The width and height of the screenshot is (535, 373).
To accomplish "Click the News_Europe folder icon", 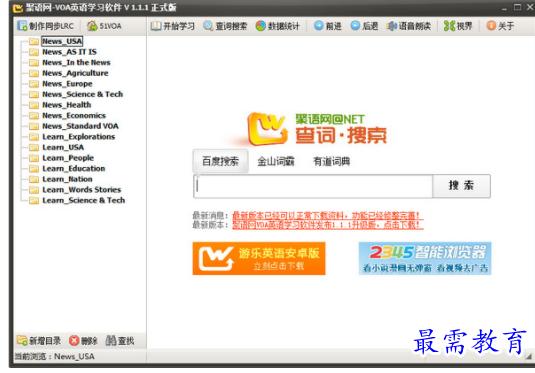I will coord(34,84).
